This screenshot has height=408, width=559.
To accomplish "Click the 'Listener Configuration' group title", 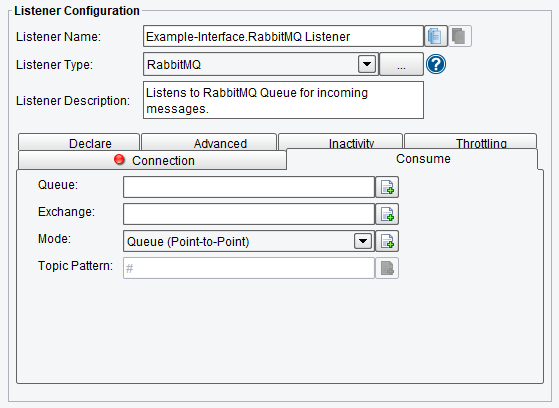I will [x=77, y=11].
